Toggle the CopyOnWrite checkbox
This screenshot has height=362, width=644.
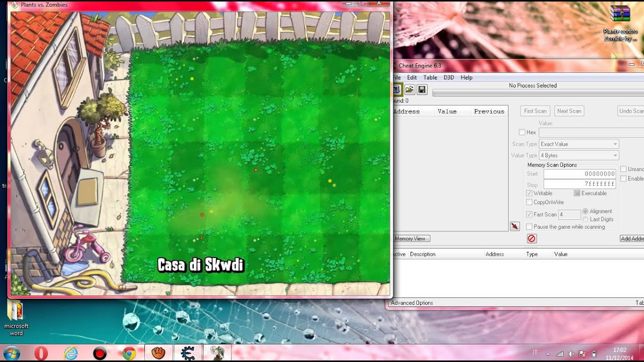(x=529, y=202)
